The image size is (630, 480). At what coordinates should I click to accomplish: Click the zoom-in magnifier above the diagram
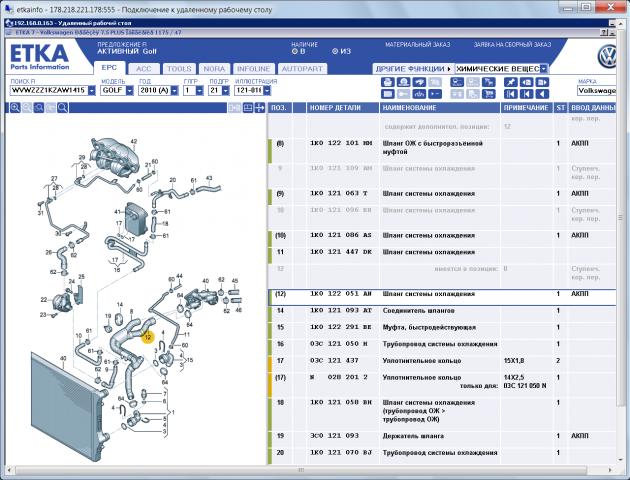point(15,108)
